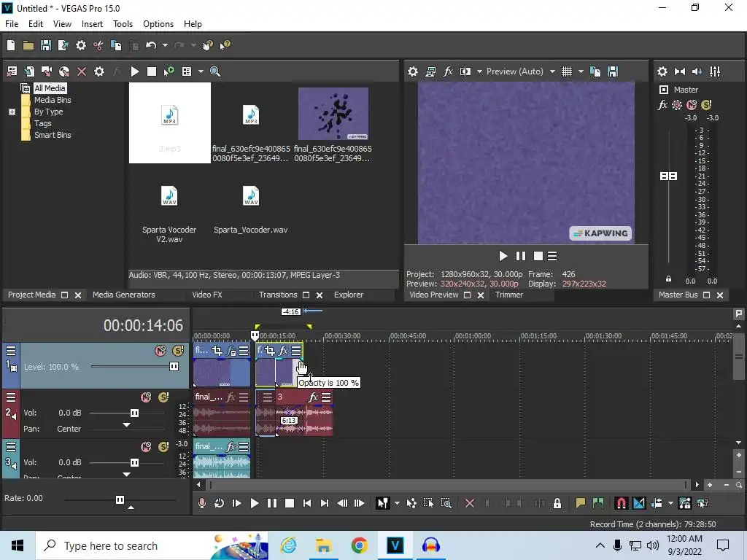Open the Options menu
This screenshot has width=747, height=560.
tap(158, 24)
